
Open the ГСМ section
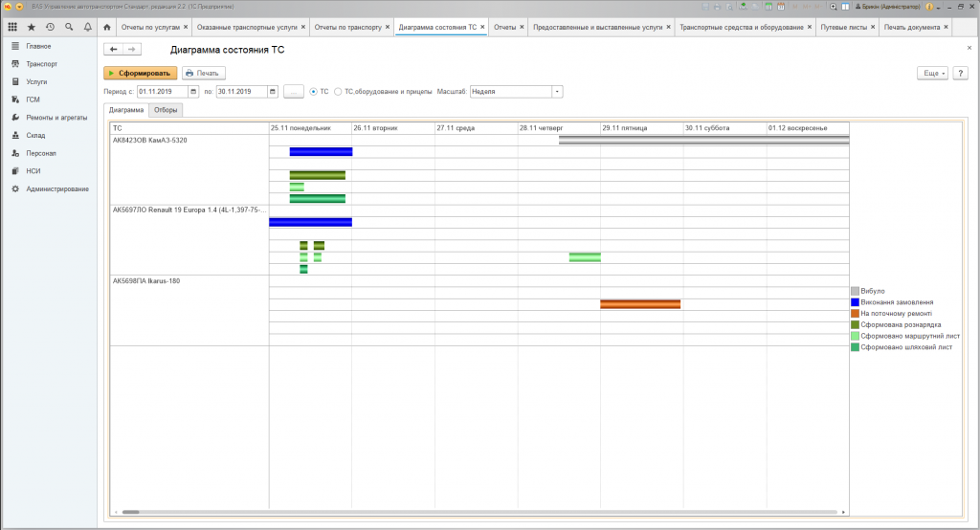(x=33, y=99)
